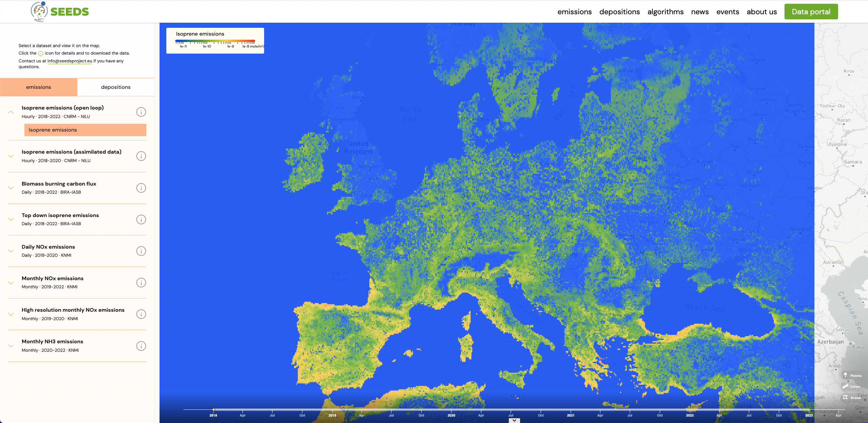Click 'Daily · 2019–2020 · KNMI' subtitle
Screen dimensions: 868x423
coord(47,255)
